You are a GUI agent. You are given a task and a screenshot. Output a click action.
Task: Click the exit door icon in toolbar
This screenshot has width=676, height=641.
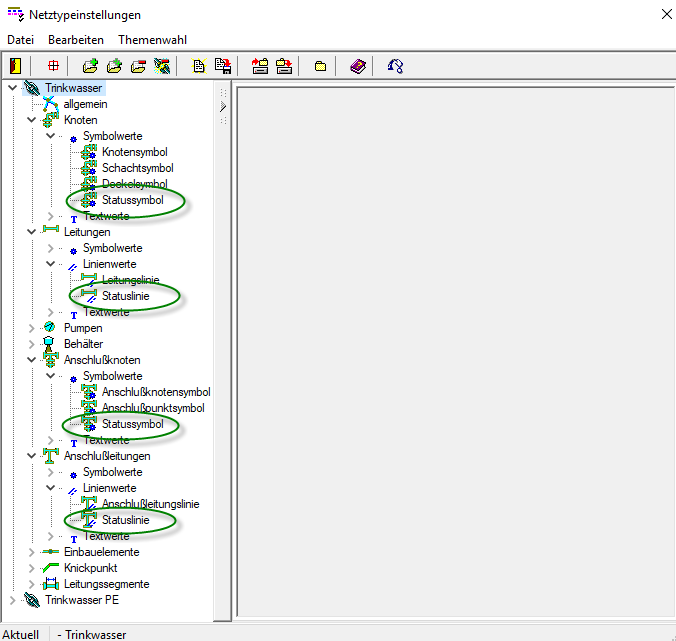point(16,66)
